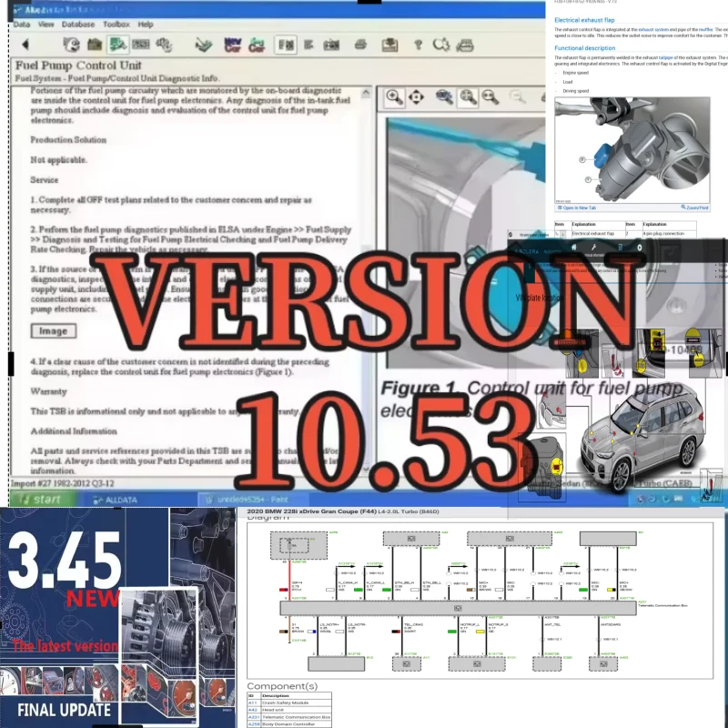Screen dimensions: 728x728
Task: Choose the green-topped Car icon
Action: coord(257,45)
